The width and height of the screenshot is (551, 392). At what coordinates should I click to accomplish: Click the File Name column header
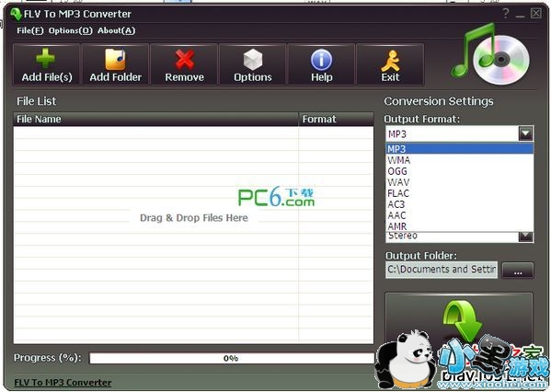(x=155, y=120)
